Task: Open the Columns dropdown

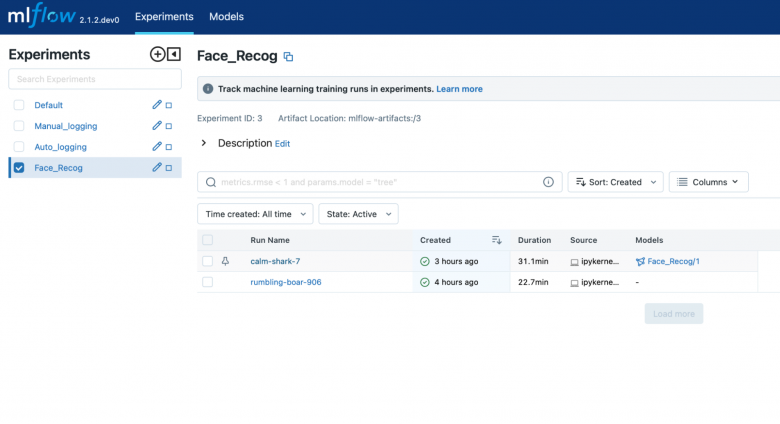Action: [708, 182]
